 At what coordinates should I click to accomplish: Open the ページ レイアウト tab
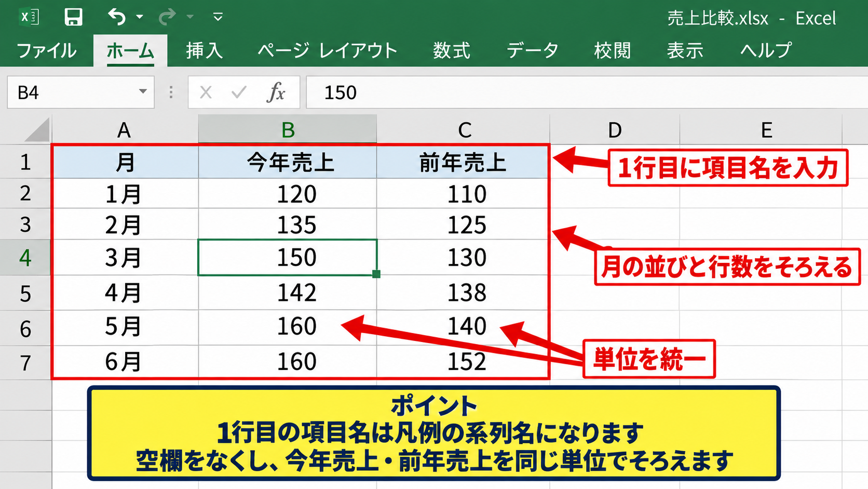click(328, 50)
